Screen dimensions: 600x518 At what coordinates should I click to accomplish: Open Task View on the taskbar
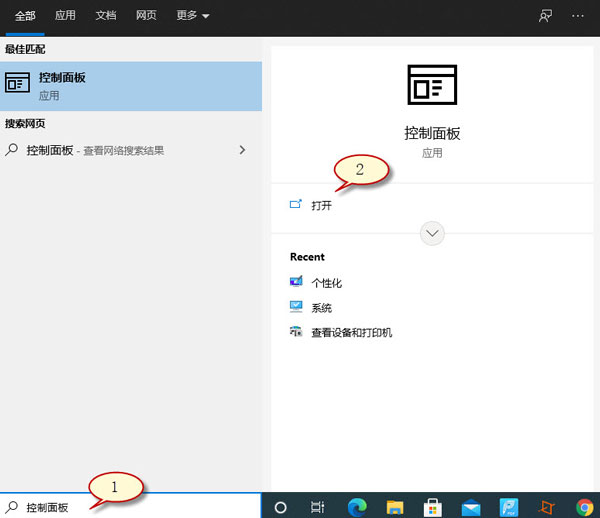(x=318, y=507)
